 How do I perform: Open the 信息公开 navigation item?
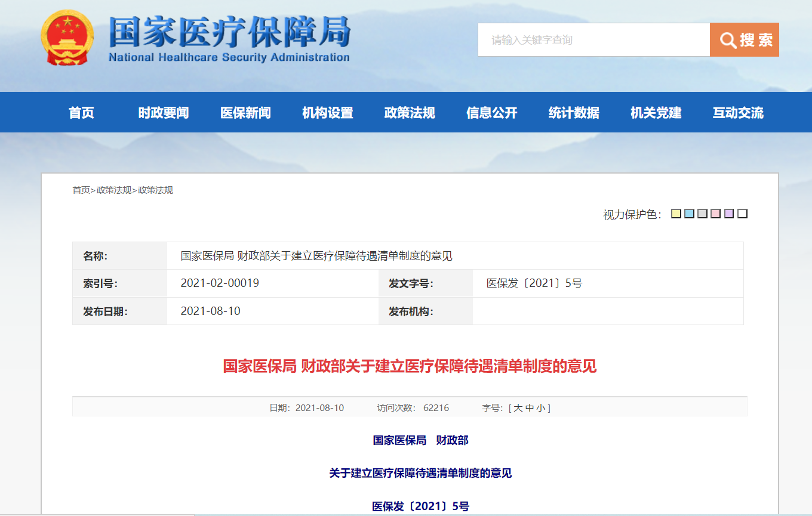tap(492, 113)
